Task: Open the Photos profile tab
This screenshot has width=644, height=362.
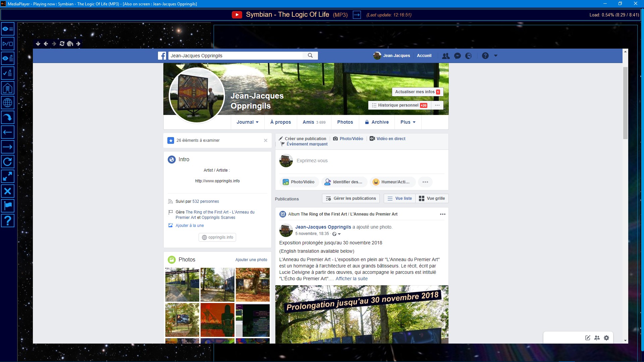Action: coord(345,122)
